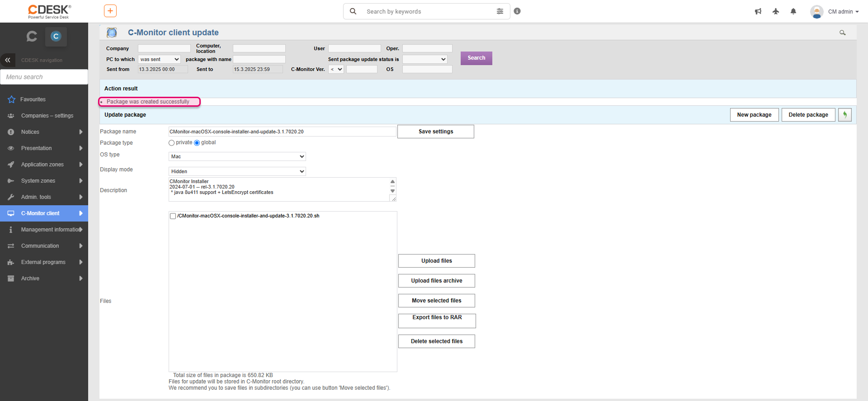This screenshot has height=401, width=868.
Task: Check the CMonitor-macOSX installer .sh file
Action: (173, 216)
